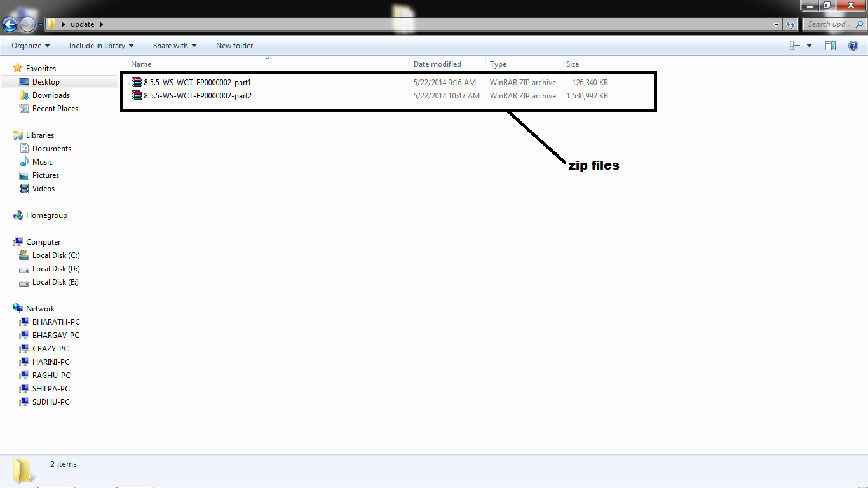Expand the Organize menu

click(x=29, y=45)
